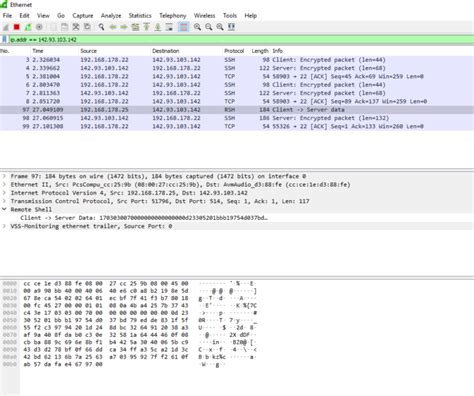Open Find a packet magnifier icon
Viewport: 474px width, 396px height.
click(101, 27)
